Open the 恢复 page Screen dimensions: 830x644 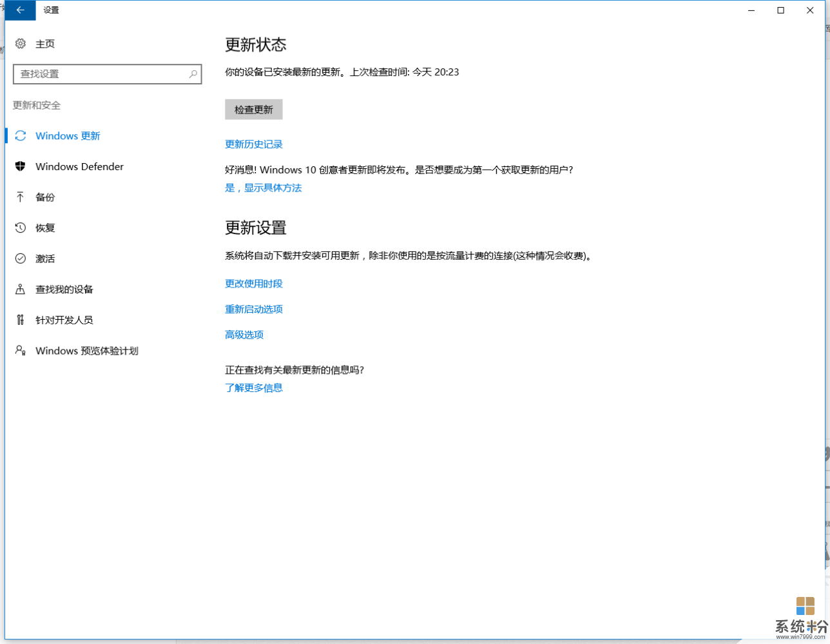[45, 228]
